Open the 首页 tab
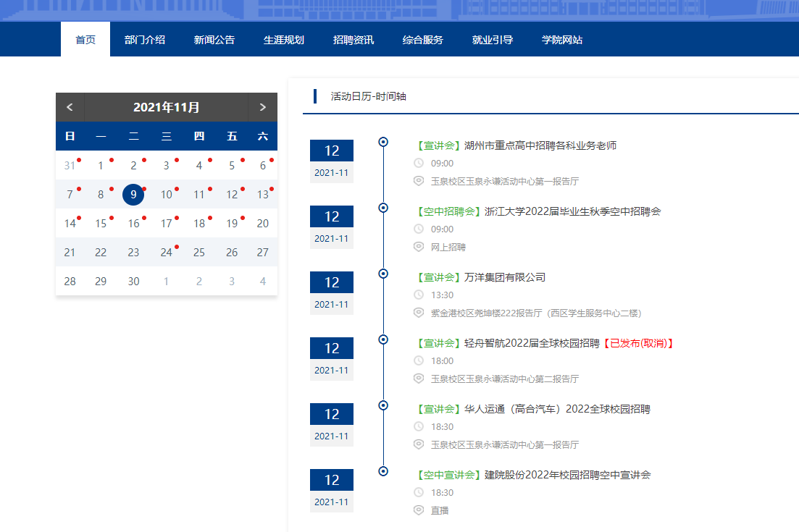 (x=85, y=39)
